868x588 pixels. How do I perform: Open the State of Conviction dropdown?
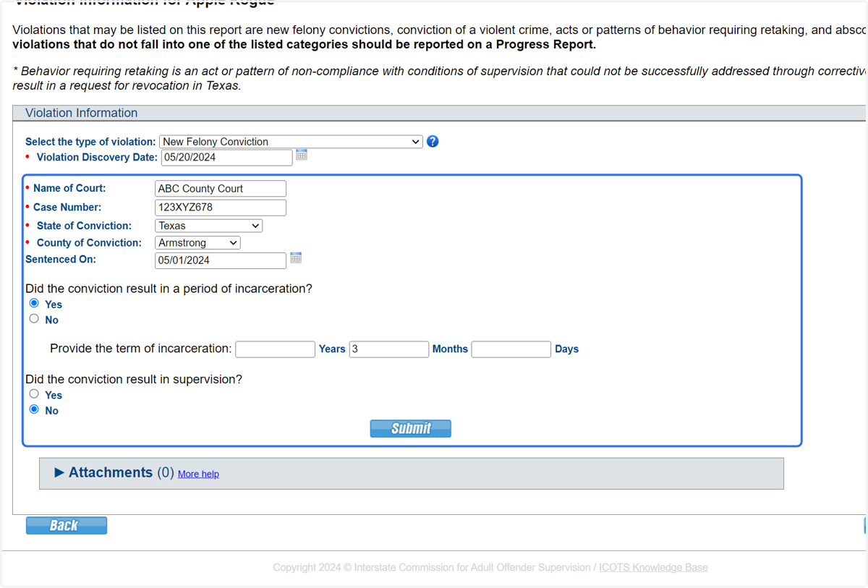208,226
